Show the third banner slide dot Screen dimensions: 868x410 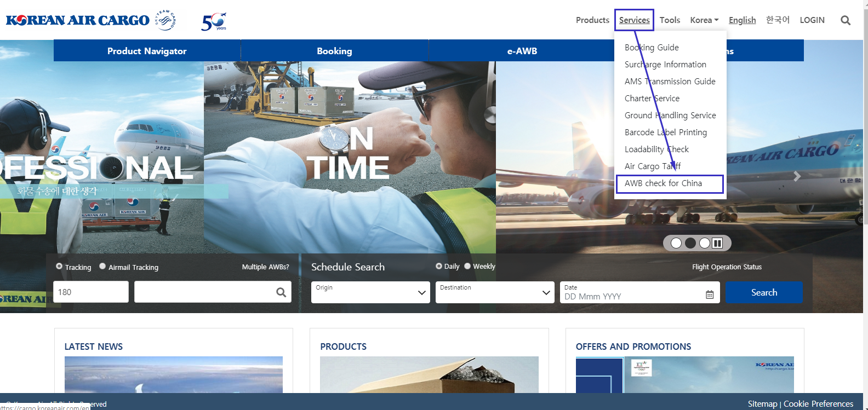pyautogui.click(x=705, y=243)
